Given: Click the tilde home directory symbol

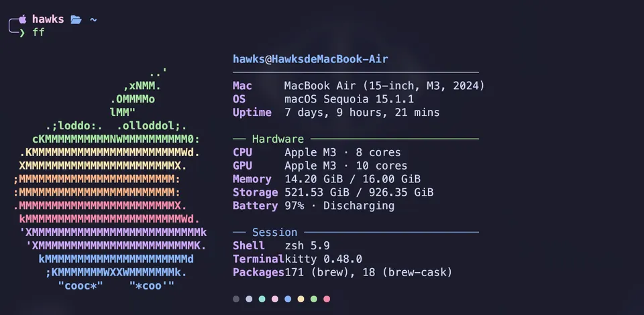Looking at the screenshot, I should tap(93, 19).
